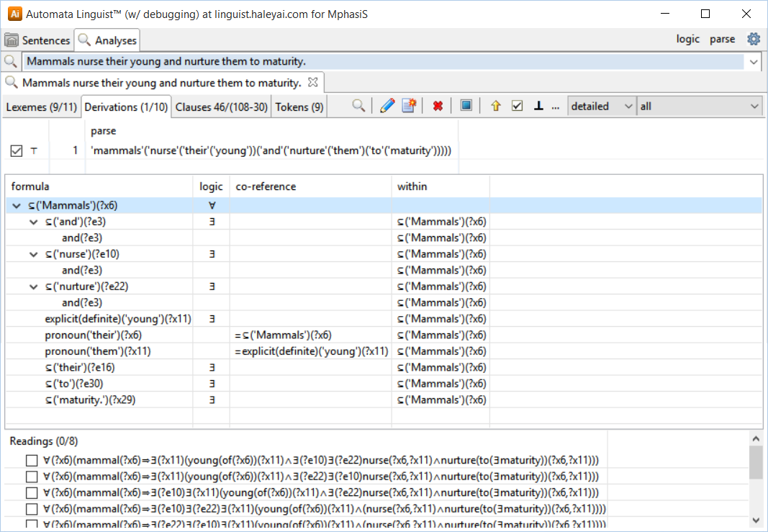The image size is (768, 532).
Task: Click the readings scrollbar down arrow
Action: [x=756, y=520]
